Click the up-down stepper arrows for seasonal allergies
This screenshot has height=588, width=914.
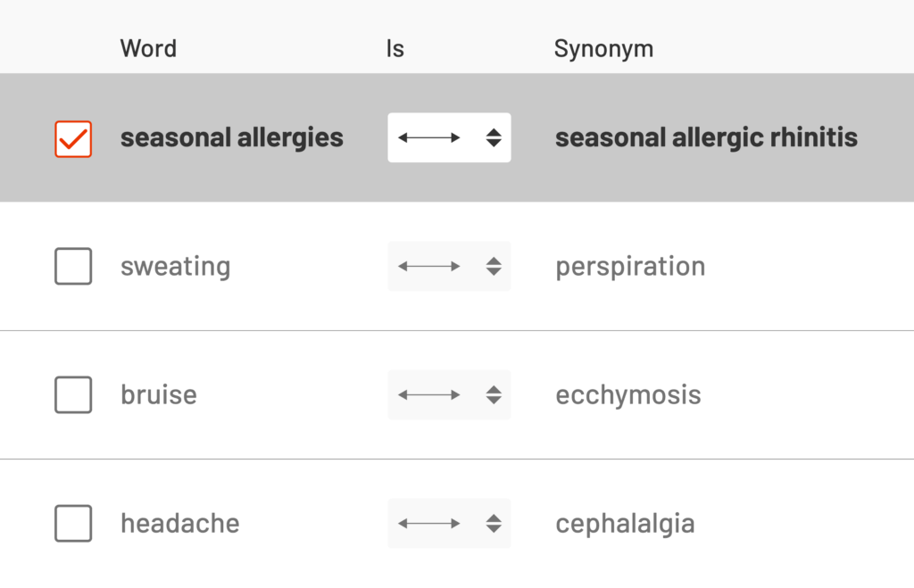[494, 137]
